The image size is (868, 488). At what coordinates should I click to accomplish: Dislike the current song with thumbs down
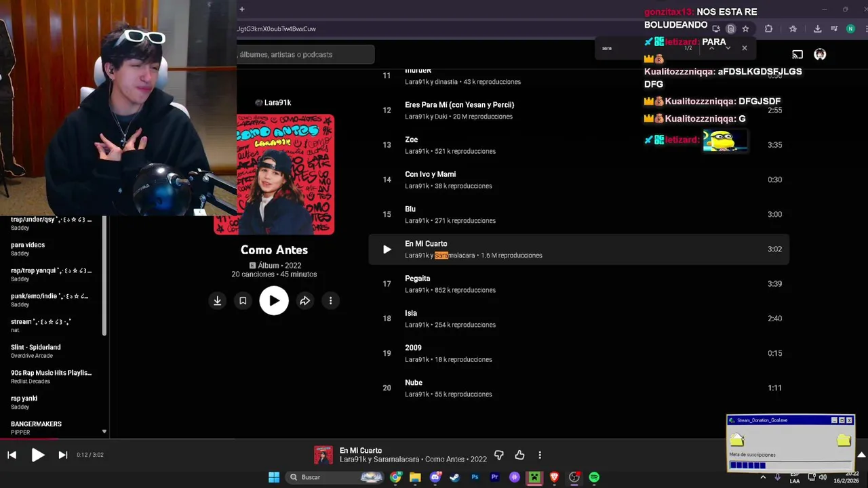point(499,455)
